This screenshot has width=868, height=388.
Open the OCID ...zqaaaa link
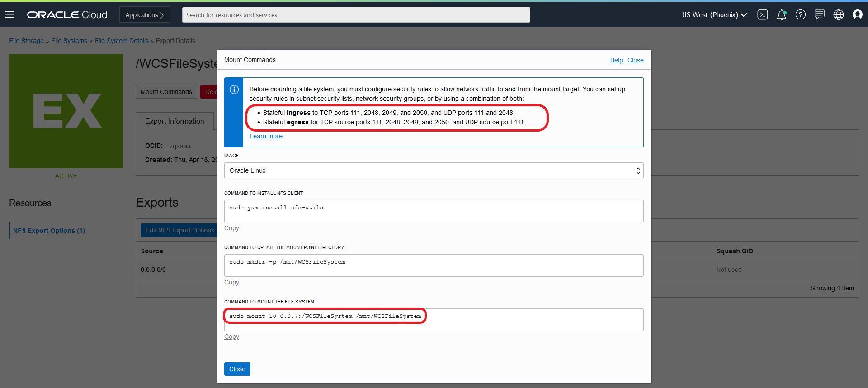(178, 146)
